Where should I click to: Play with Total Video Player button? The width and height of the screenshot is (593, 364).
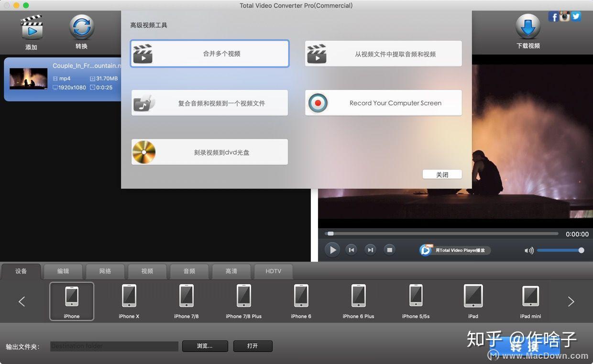tap(455, 250)
